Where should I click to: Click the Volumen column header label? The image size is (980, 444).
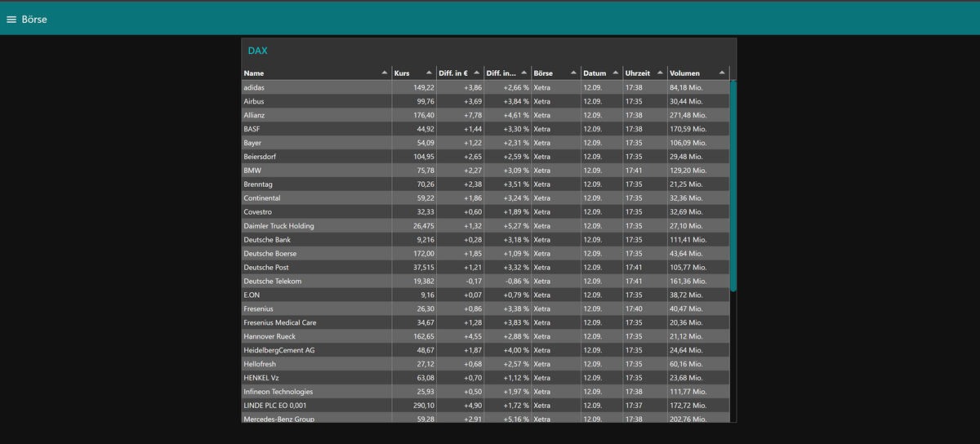click(684, 73)
